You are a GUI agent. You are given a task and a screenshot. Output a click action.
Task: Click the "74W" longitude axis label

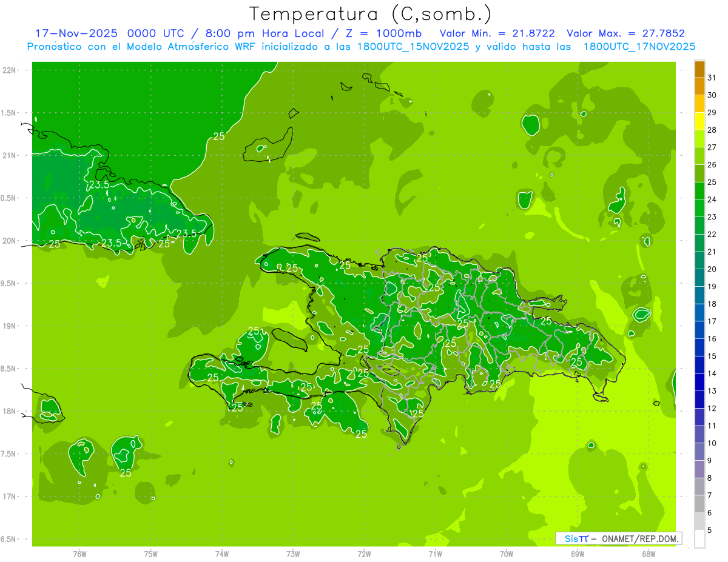[x=221, y=554]
